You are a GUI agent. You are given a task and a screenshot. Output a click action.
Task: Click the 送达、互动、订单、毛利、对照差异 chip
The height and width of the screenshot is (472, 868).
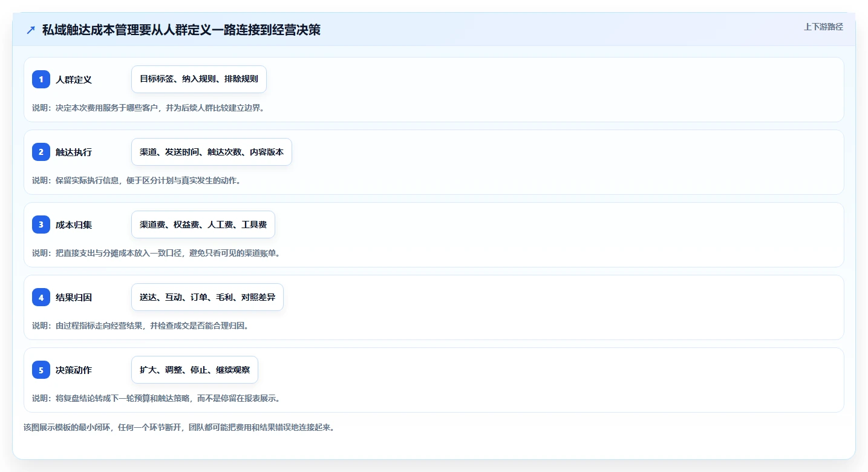tap(207, 297)
